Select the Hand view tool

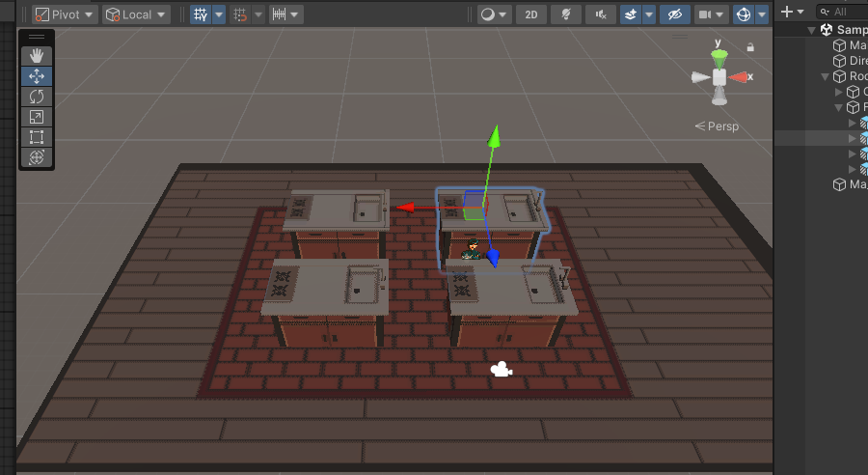click(37, 56)
